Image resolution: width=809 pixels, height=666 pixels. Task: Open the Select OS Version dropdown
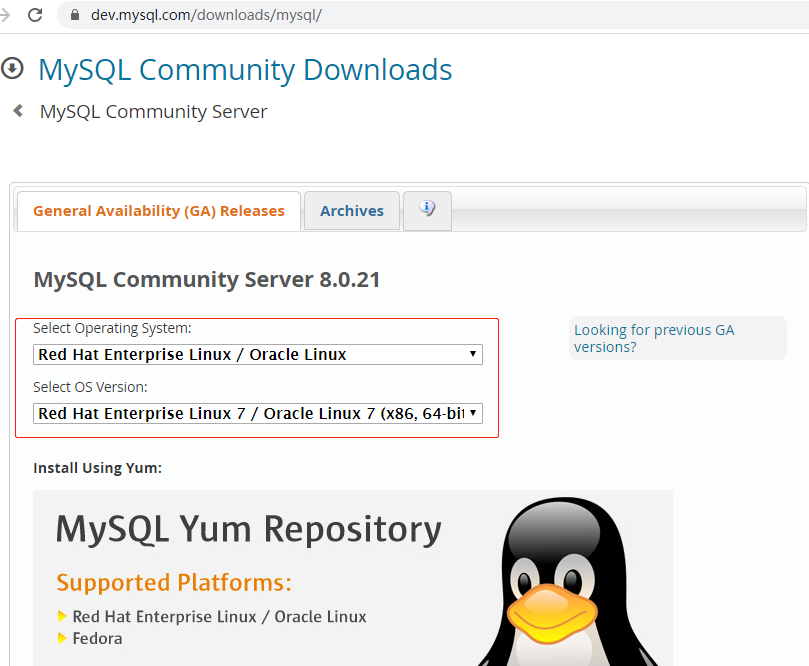[x=257, y=413]
